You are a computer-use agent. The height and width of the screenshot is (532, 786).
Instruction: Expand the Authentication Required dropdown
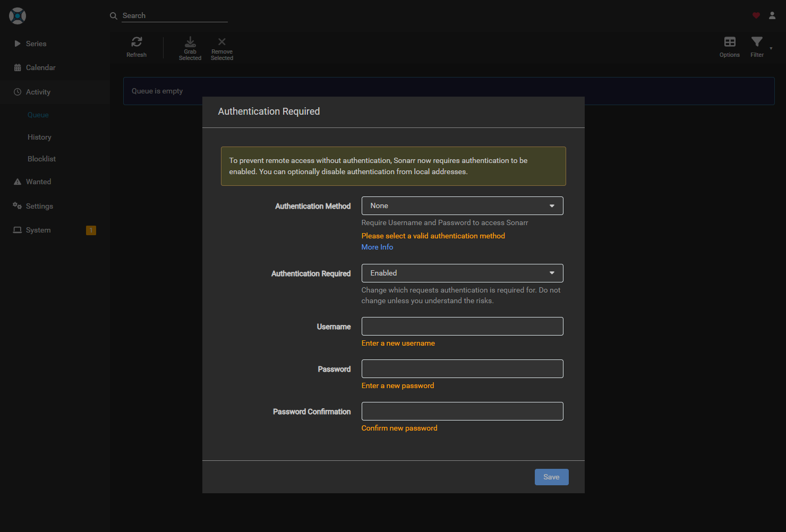point(462,273)
